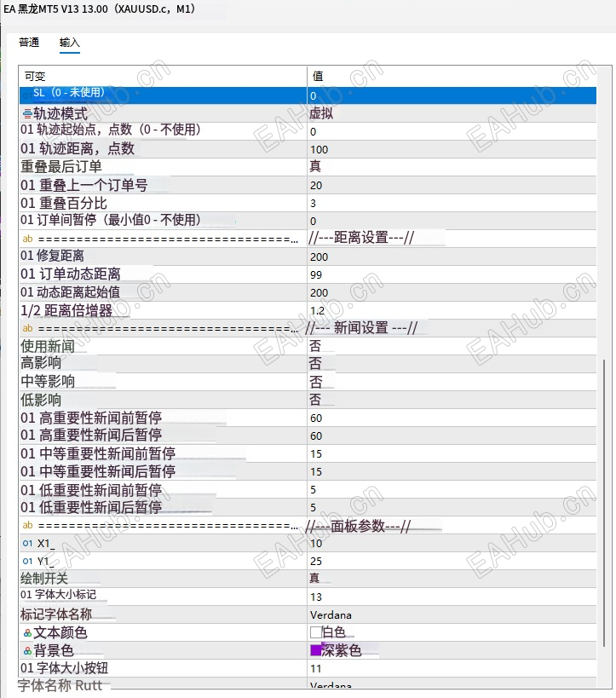Select the 绘制开关 row label
The image size is (616, 698).
point(44,579)
